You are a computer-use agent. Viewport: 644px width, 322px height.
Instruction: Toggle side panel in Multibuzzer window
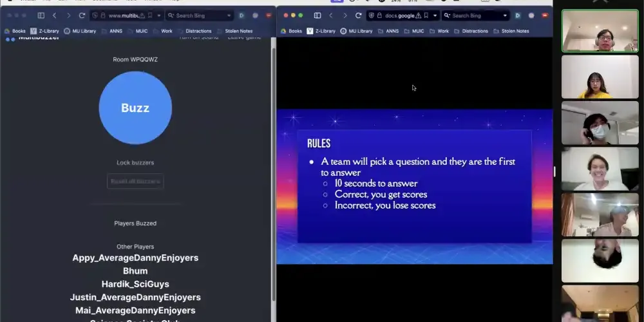(41, 15)
